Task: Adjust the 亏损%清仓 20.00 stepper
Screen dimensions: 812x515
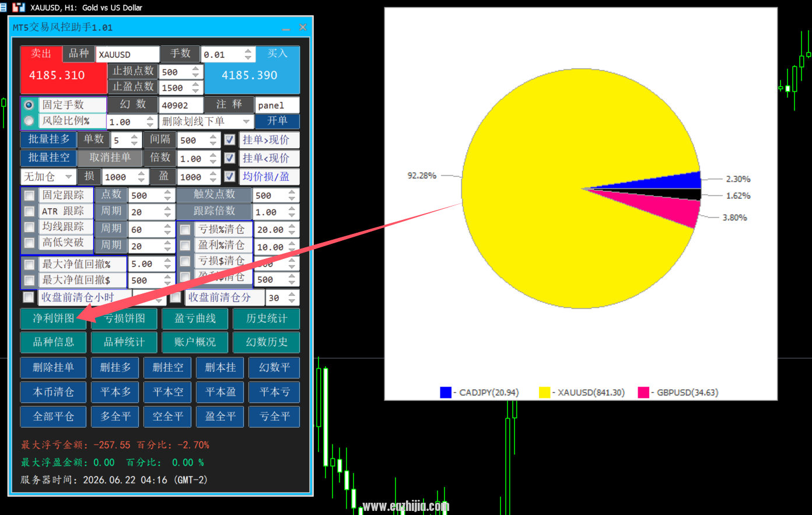Action: (x=292, y=230)
